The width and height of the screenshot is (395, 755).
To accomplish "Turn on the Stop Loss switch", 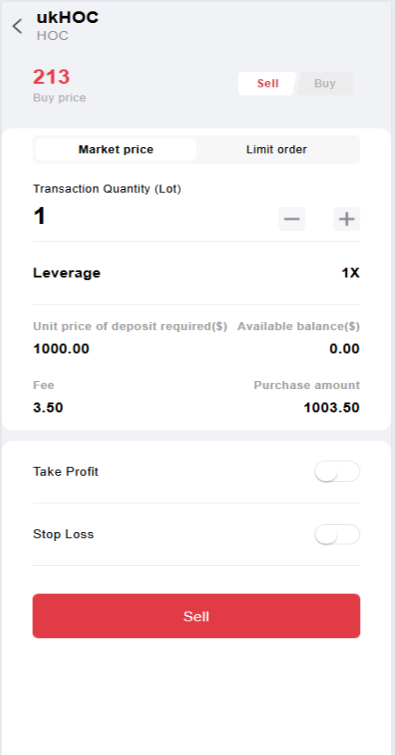I will pos(337,534).
